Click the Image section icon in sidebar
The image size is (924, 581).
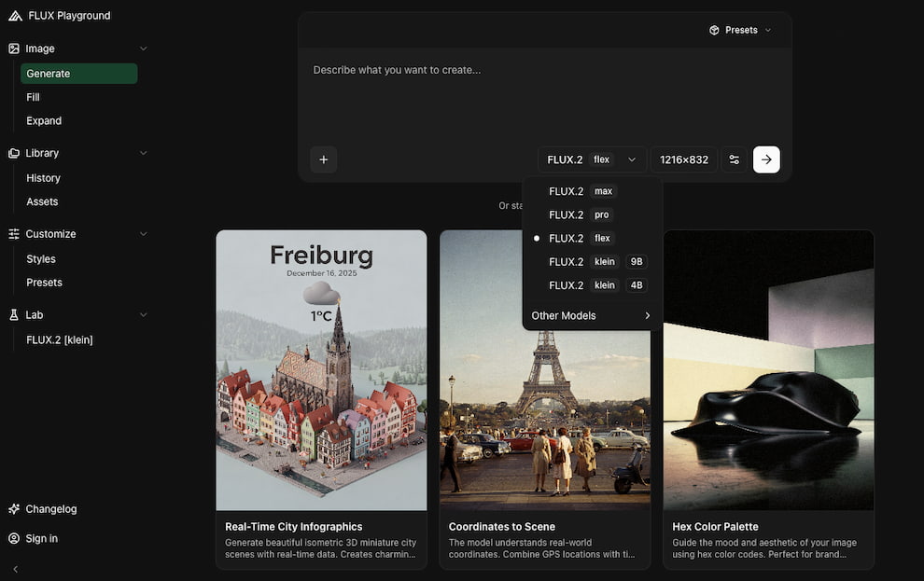(14, 48)
